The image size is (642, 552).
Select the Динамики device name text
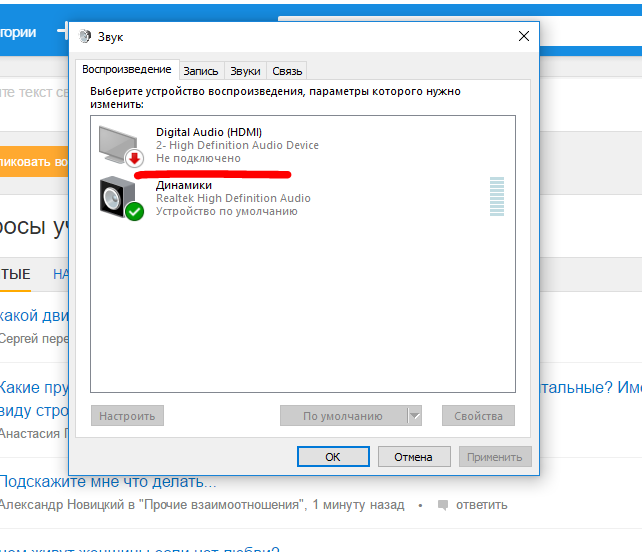184,186
